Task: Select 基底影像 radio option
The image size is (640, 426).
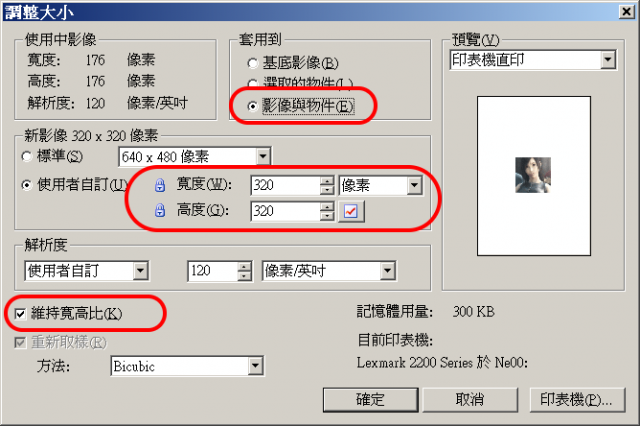Action: (253, 63)
